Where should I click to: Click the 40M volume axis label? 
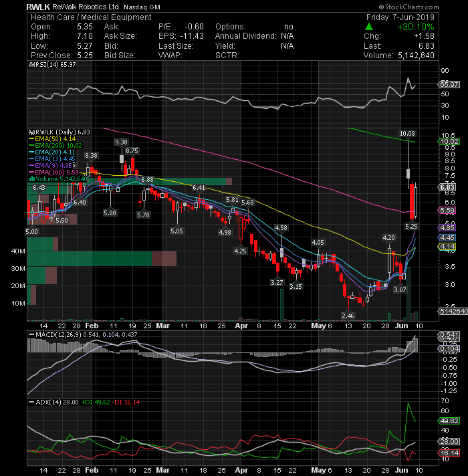point(18,251)
